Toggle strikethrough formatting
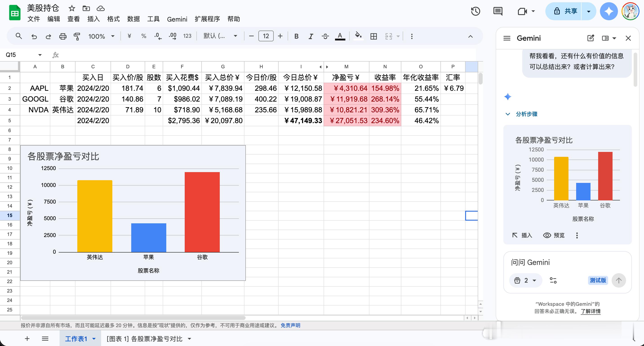 [x=325, y=36]
